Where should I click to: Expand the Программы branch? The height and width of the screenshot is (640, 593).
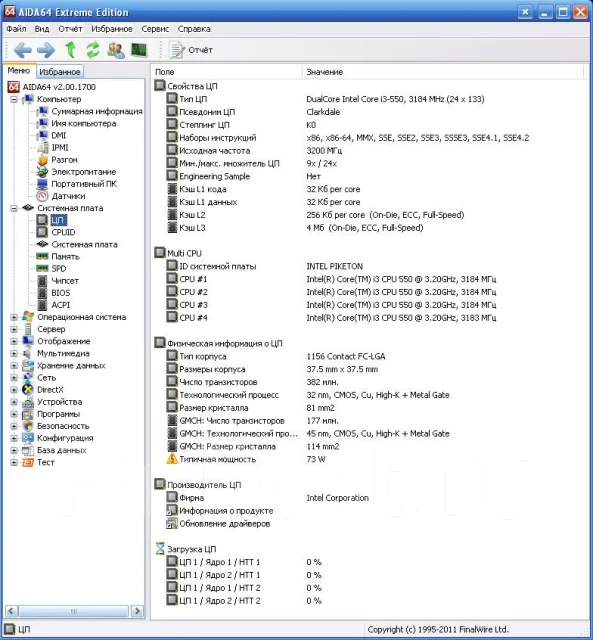pos(14,414)
